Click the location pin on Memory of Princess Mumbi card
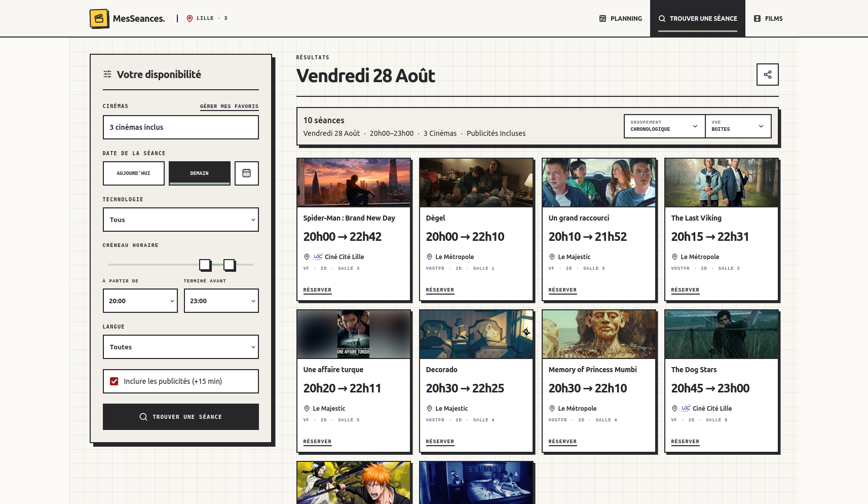The image size is (868, 504). pos(552,408)
